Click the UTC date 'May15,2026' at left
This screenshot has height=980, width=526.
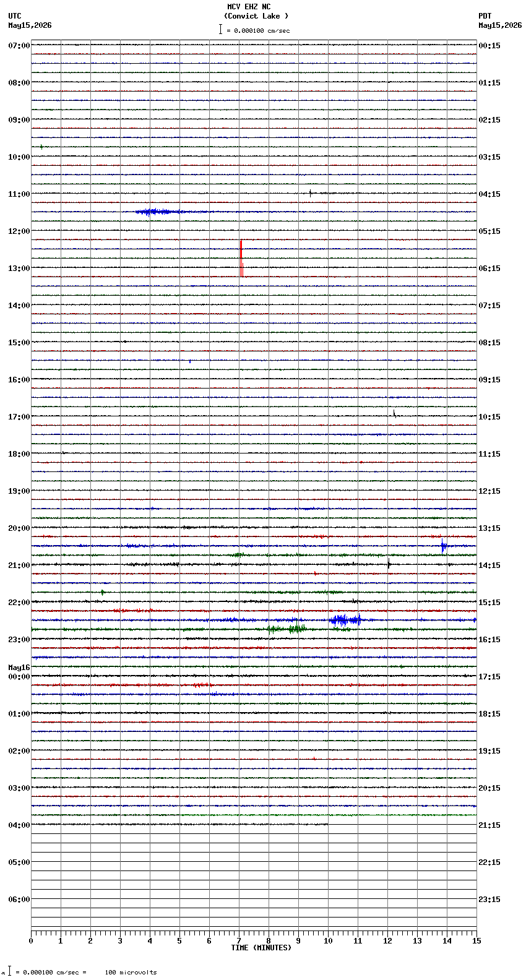click(30, 25)
